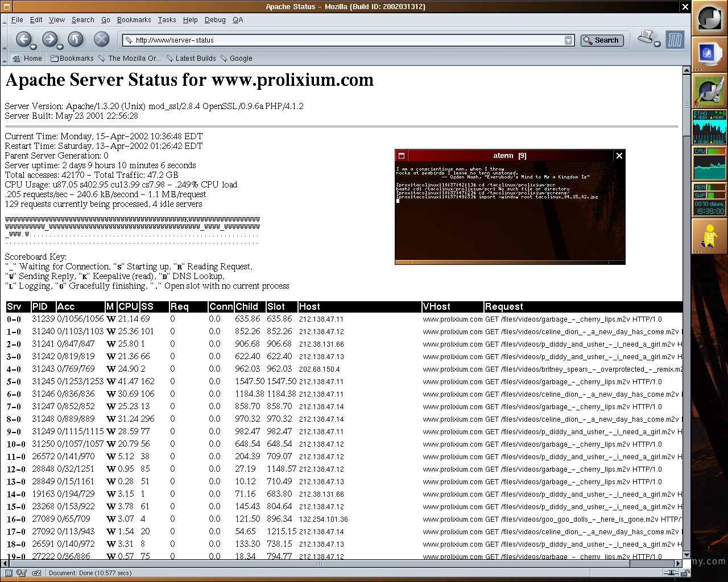The height and width of the screenshot is (582, 728).
Task: Click host 132.254.101.36 cell
Action: coord(324,519)
